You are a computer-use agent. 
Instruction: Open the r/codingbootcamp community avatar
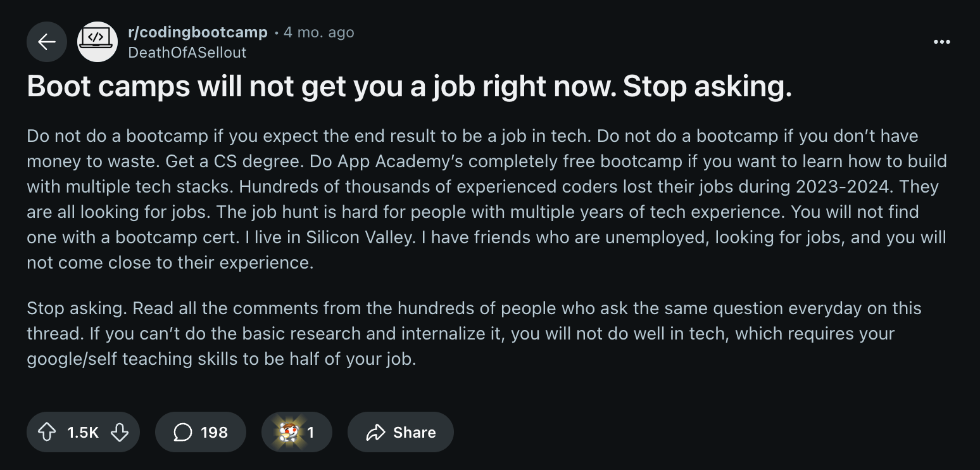[x=97, y=42]
